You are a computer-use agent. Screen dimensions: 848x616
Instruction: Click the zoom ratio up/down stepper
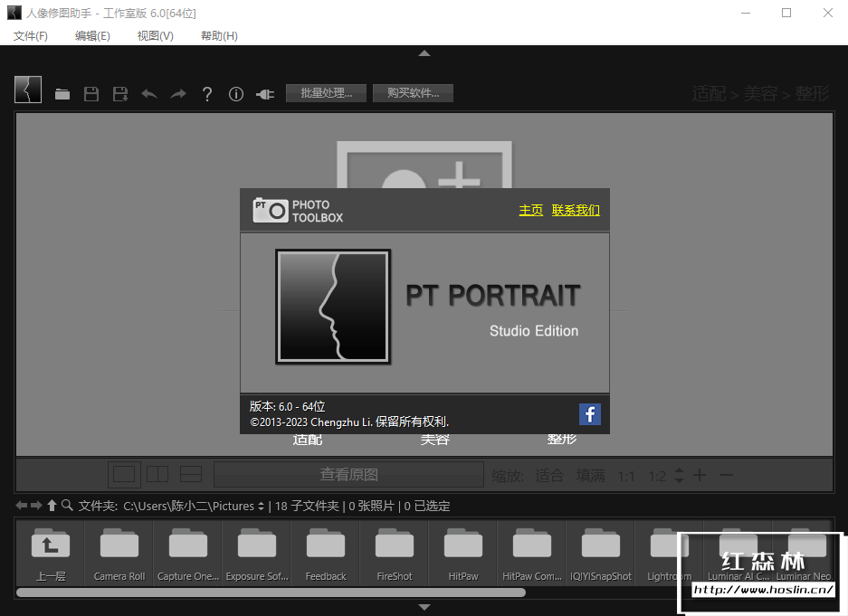(x=680, y=476)
